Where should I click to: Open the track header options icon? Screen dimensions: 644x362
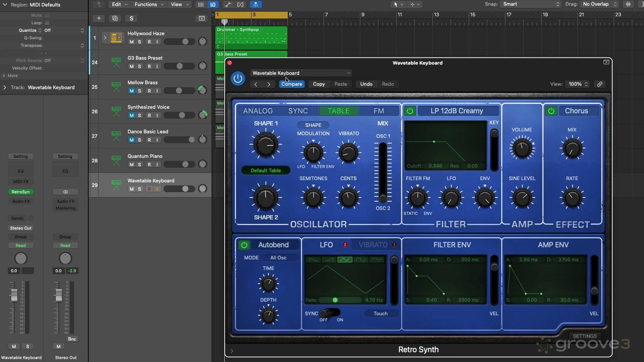click(x=202, y=18)
